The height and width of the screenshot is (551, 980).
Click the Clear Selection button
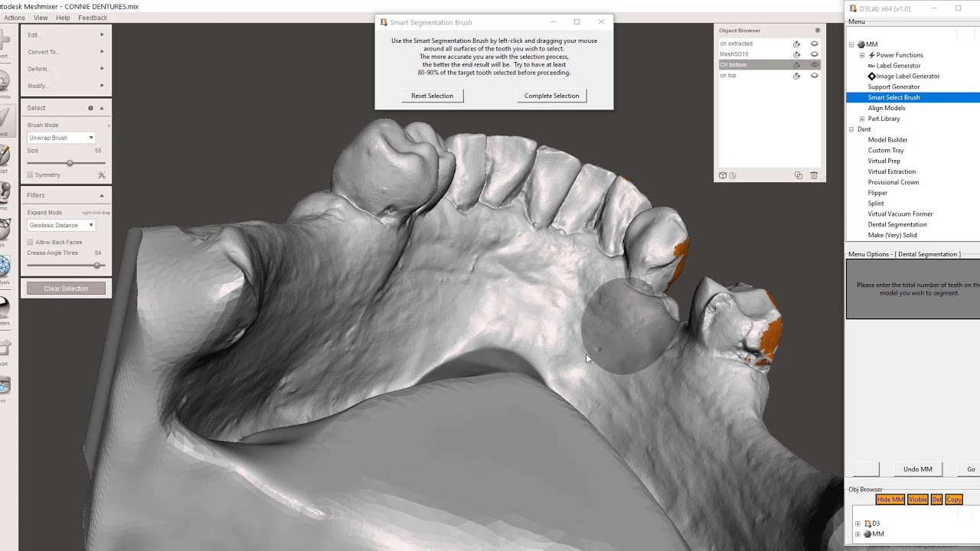[66, 289]
